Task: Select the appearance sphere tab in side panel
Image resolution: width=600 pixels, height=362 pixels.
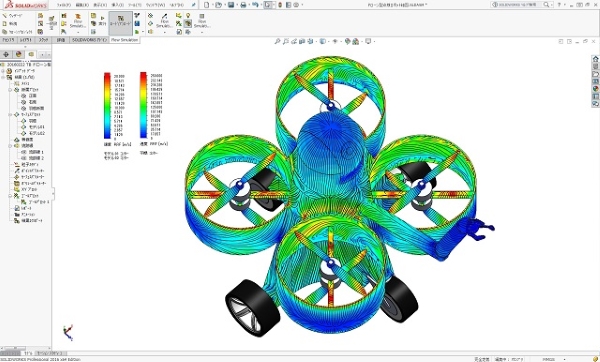Action: pos(19,54)
